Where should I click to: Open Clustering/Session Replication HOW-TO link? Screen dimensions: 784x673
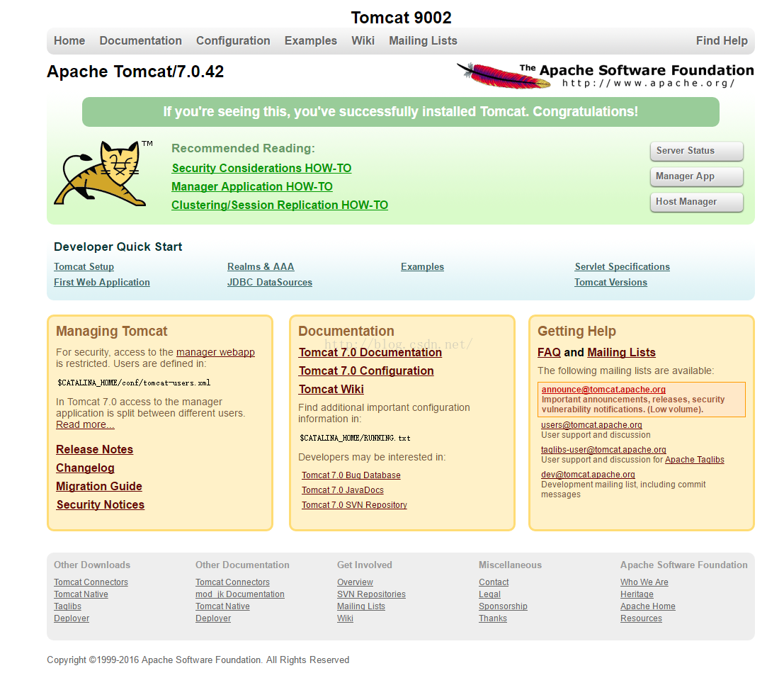(x=280, y=205)
